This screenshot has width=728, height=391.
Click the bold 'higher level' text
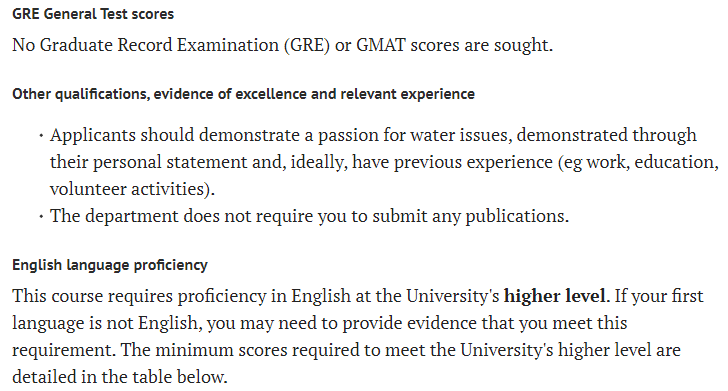click(x=555, y=296)
